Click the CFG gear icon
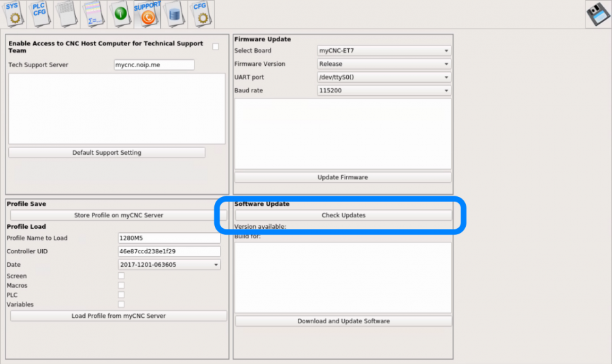 click(x=201, y=14)
